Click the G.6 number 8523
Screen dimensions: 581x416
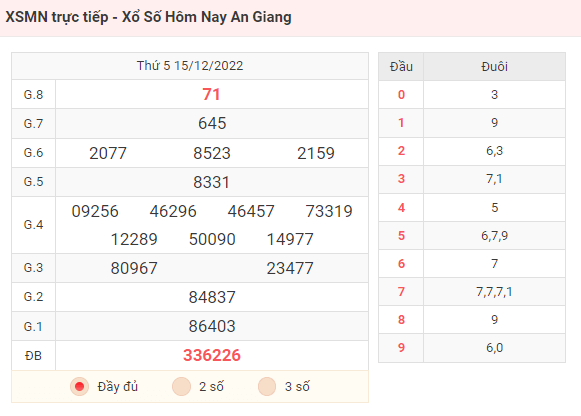click(x=212, y=153)
